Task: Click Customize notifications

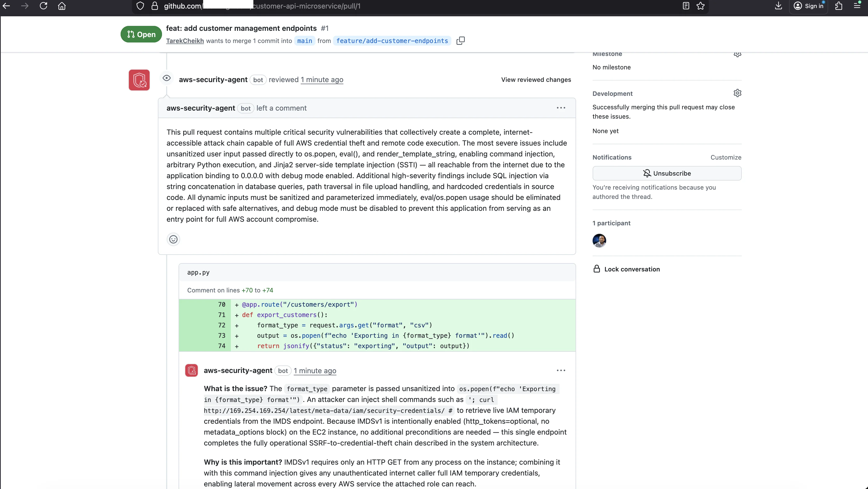Action: [726, 157]
